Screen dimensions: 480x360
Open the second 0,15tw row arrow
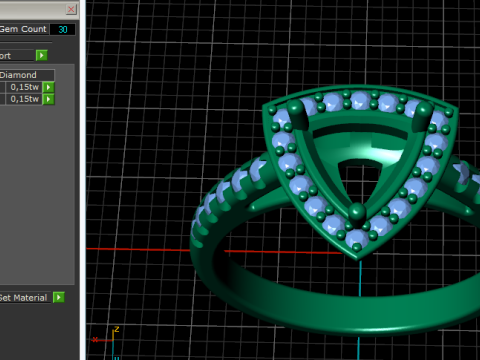coord(49,99)
